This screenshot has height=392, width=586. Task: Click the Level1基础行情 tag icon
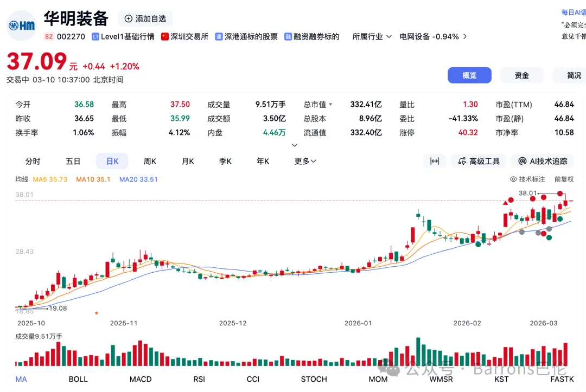(x=95, y=36)
